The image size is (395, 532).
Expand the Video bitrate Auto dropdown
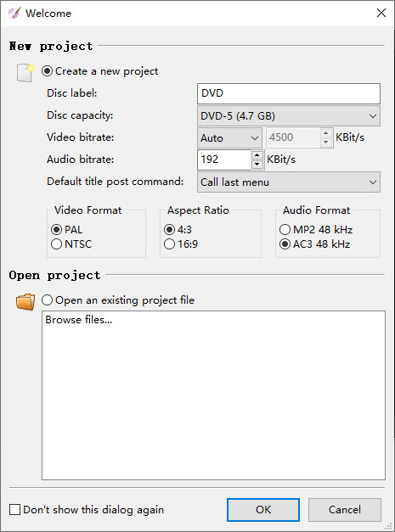tap(229, 137)
